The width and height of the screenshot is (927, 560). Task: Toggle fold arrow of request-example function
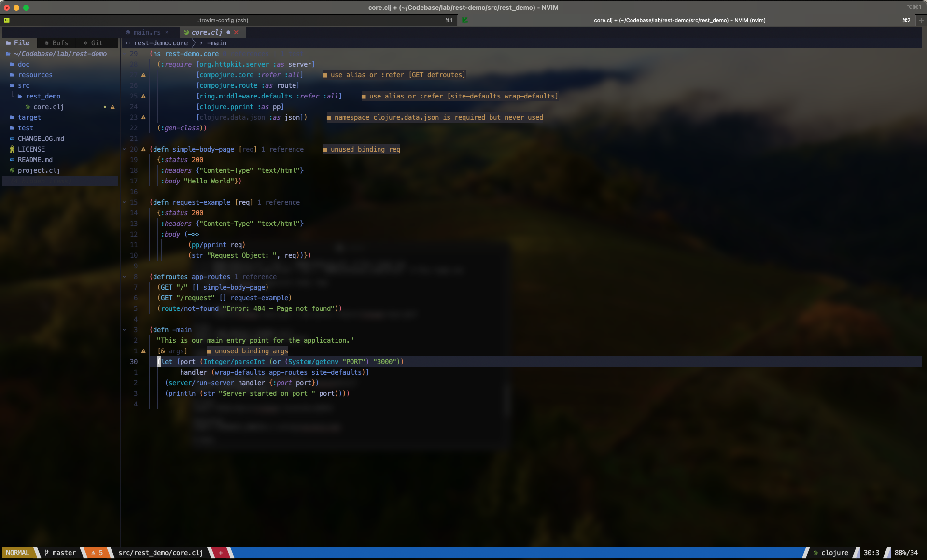click(x=124, y=202)
